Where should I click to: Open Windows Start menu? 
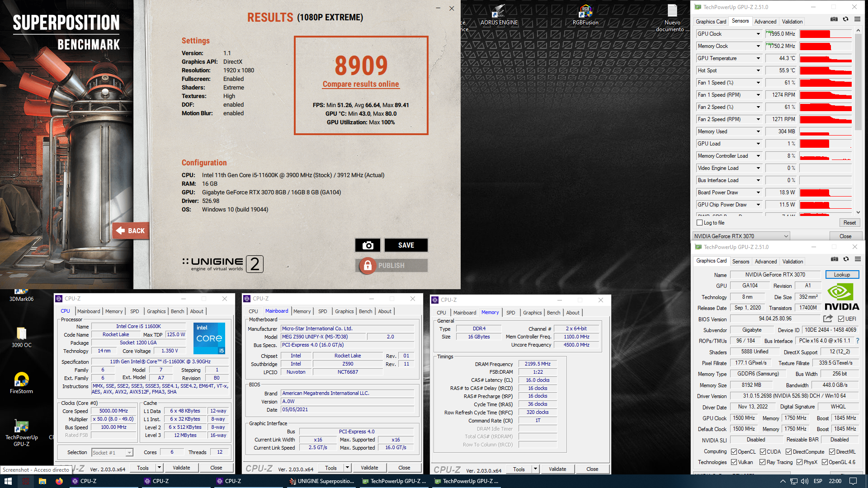[x=8, y=481]
